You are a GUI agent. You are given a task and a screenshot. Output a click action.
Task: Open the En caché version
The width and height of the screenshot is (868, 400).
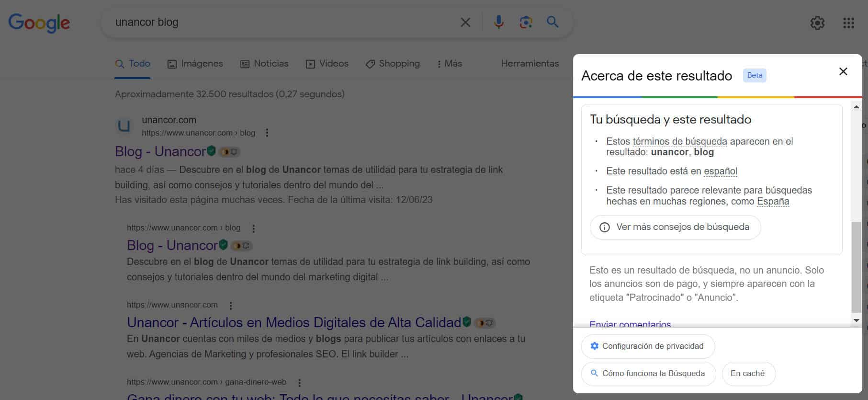pyautogui.click(x=748, y=373)
